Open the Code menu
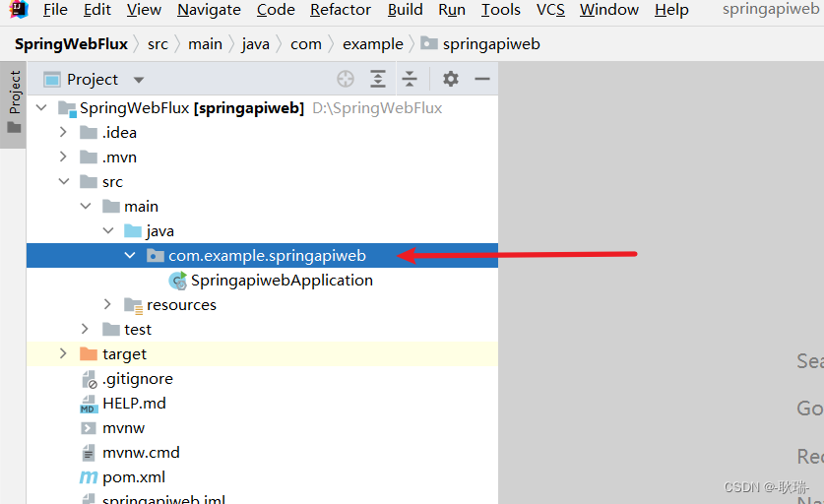 click(276, 10)
